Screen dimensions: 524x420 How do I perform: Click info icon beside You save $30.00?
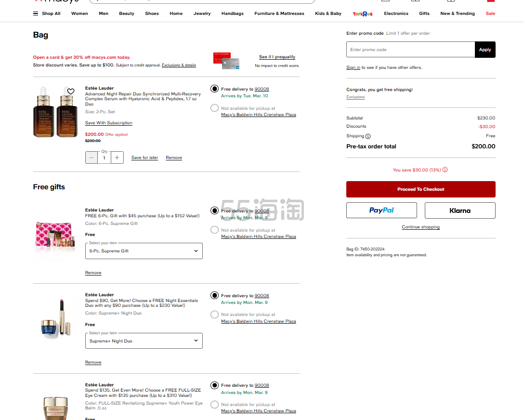click(445, 170)
